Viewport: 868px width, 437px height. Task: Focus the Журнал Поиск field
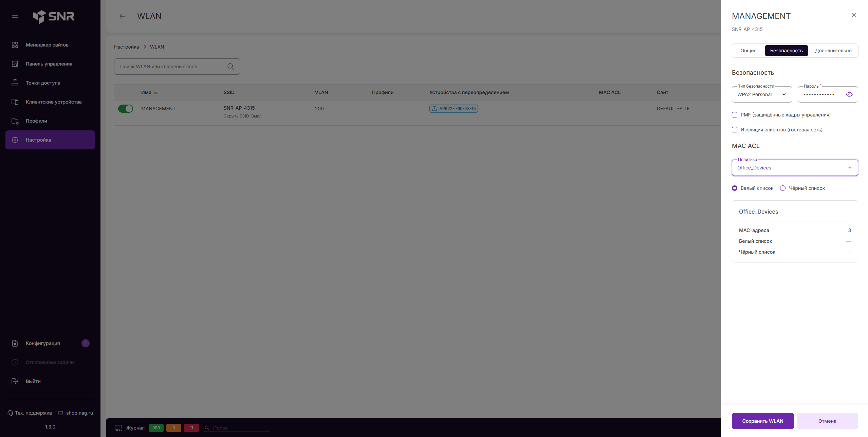236,428
